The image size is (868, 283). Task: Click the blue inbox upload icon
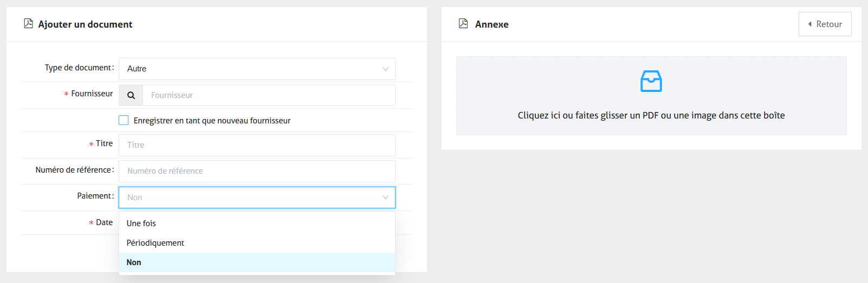point(651,81)
